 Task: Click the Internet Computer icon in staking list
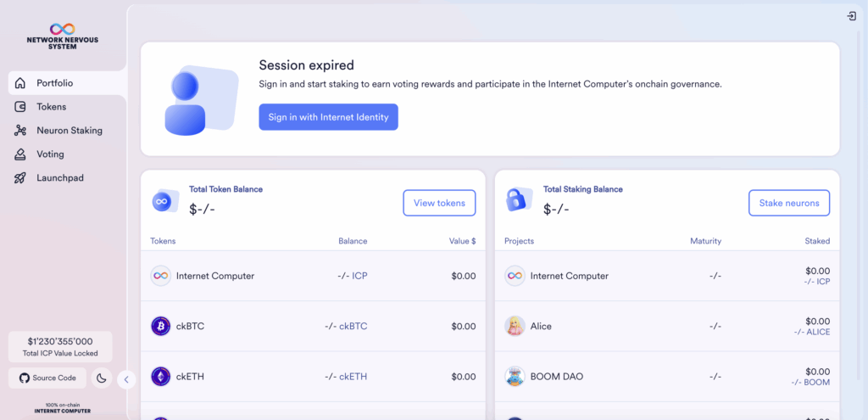click(x=515, y=276)
